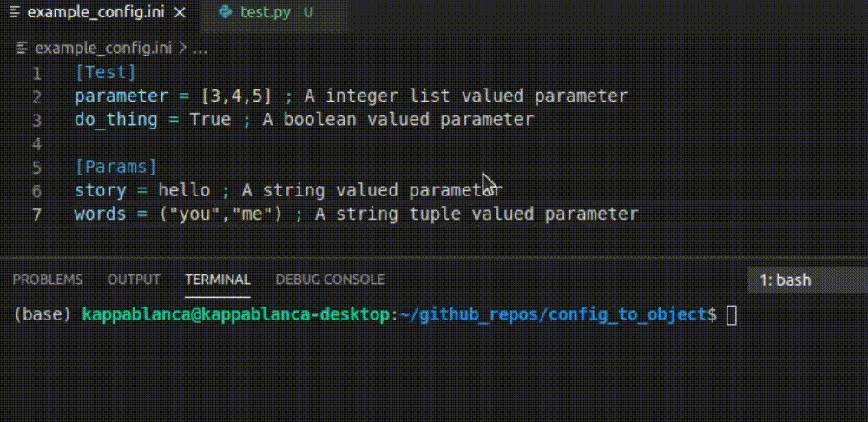The width and height of the screenshot is (868, 422).
Task: Open the breadcrumb ellipsis symbol list
Action: [x=200, y=48]
